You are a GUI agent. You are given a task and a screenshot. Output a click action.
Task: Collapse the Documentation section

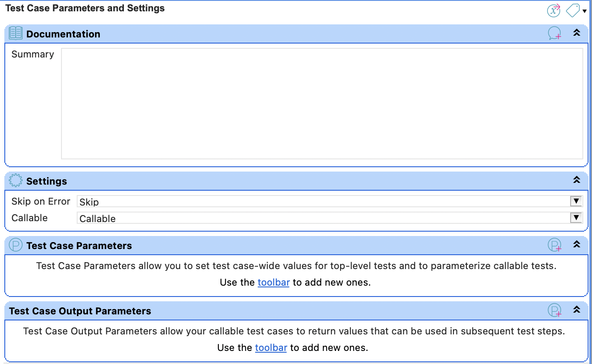[x=576, y=33]
